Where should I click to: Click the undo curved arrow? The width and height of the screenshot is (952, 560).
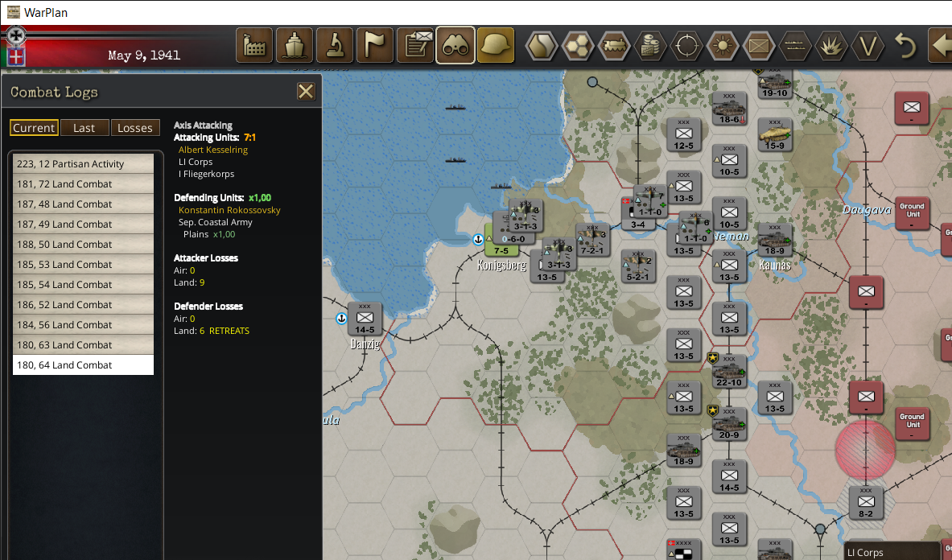[x=905, y=46]
